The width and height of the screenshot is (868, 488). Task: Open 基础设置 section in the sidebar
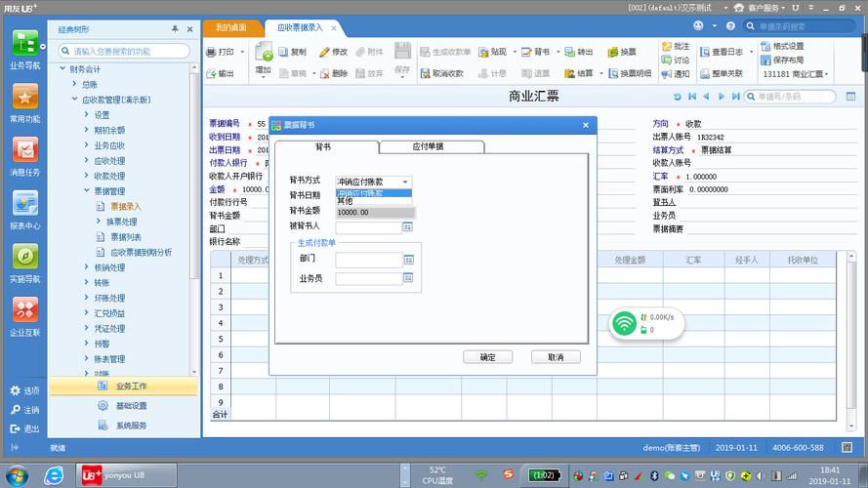pyautogui.click(x=123, y=406)
